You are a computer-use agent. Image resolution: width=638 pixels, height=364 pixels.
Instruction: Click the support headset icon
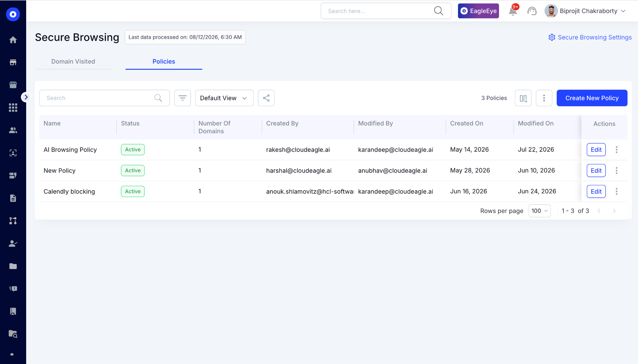pos(532,11)
